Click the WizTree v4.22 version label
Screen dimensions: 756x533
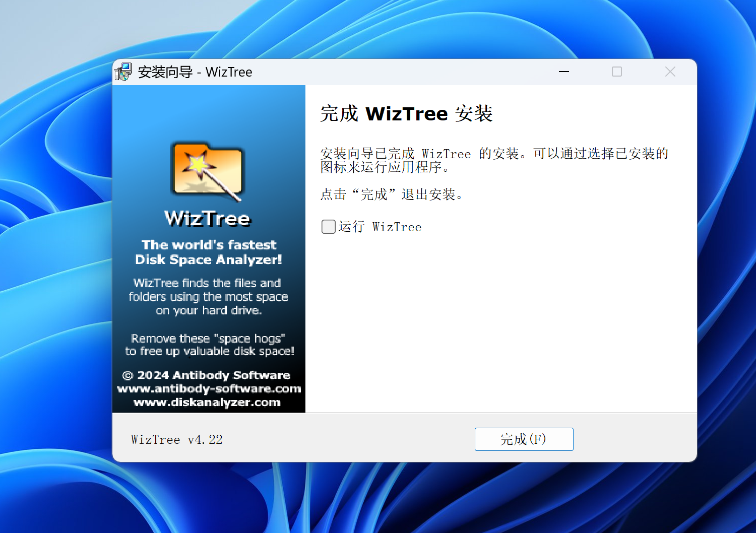tap(176, 440)
